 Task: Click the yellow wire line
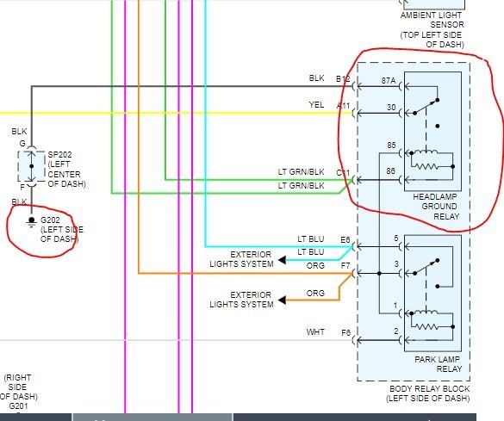[176, 113]
